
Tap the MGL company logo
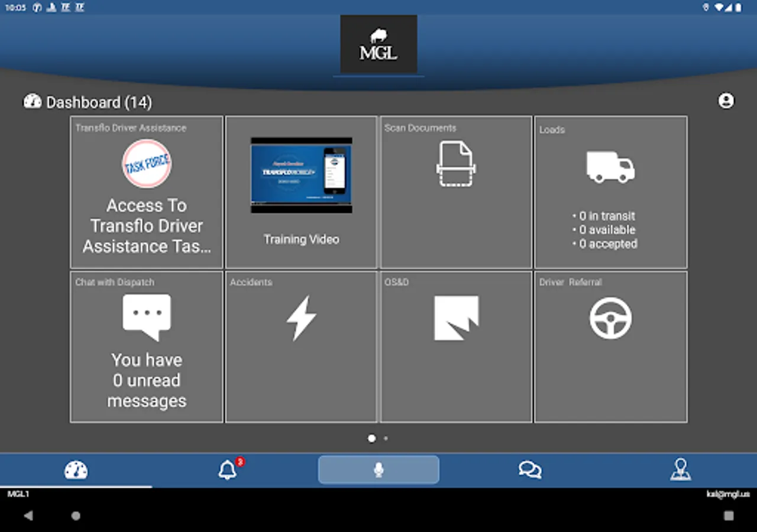coord(378,45)
